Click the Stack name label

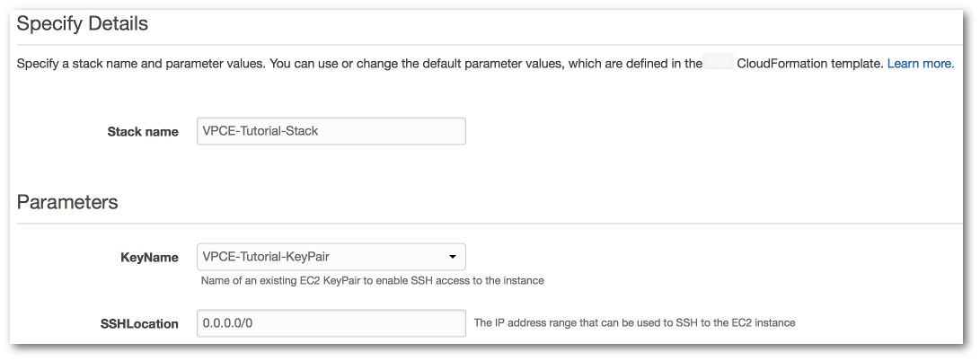point(143,131)
